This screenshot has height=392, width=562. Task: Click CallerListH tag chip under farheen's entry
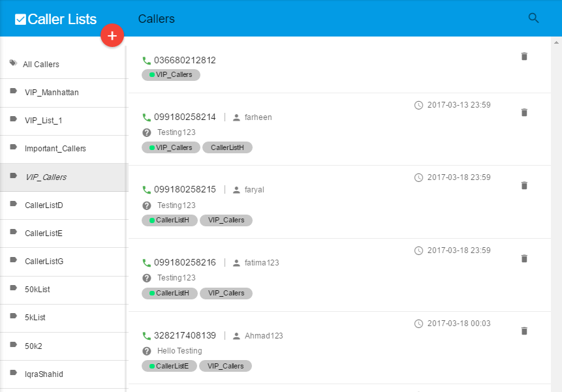227,147
